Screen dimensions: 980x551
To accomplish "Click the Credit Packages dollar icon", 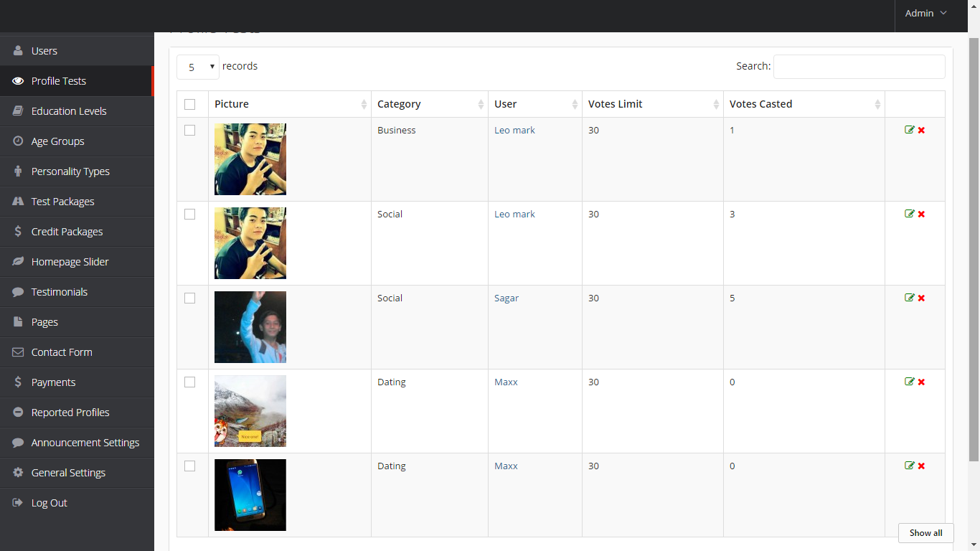I will tap(18, 232).
